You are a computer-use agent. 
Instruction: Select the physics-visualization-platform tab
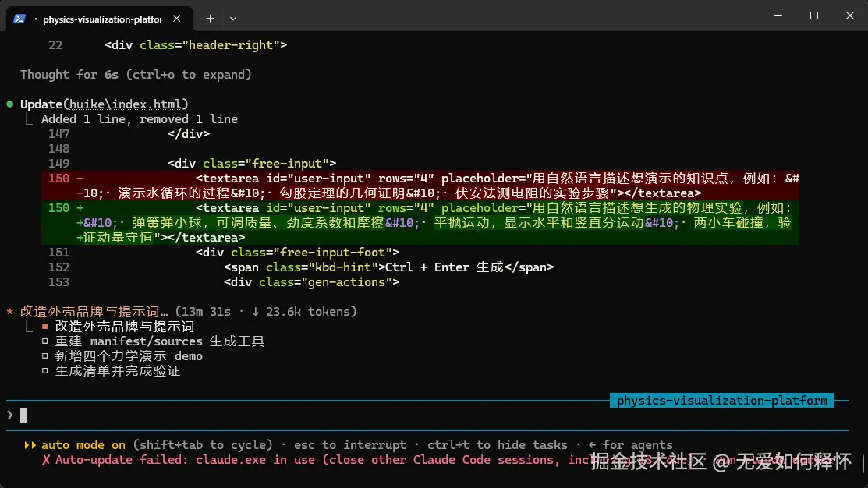100,19
